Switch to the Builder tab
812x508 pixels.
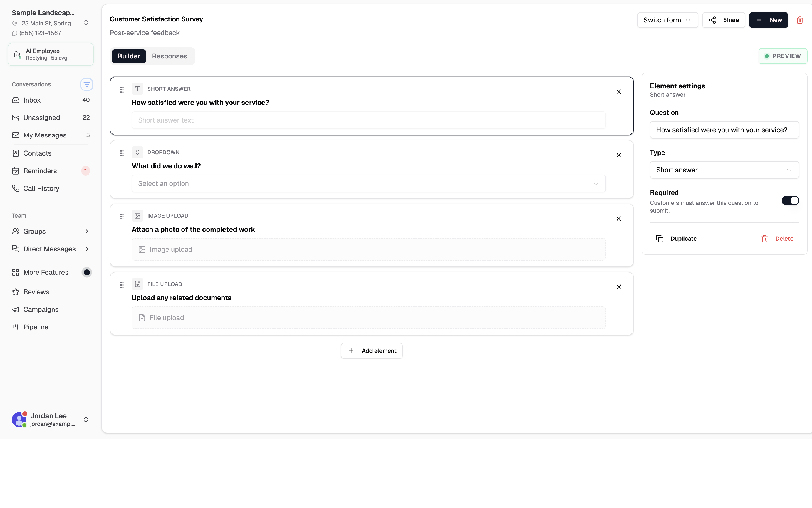pyautogui.click(x=129, y=56)
